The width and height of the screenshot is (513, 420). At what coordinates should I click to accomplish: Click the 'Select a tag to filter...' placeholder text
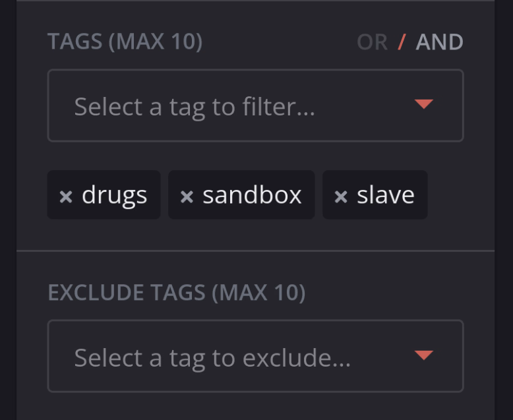[195, 106]
